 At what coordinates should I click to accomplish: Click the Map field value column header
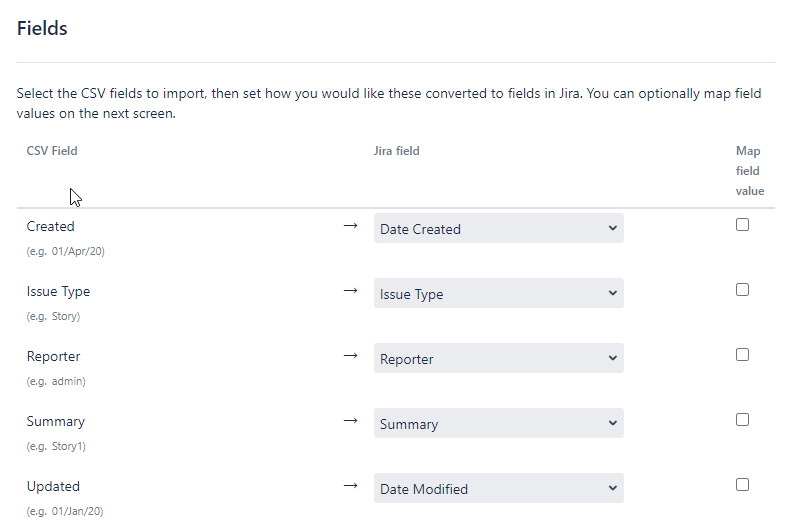click(749, 171)
